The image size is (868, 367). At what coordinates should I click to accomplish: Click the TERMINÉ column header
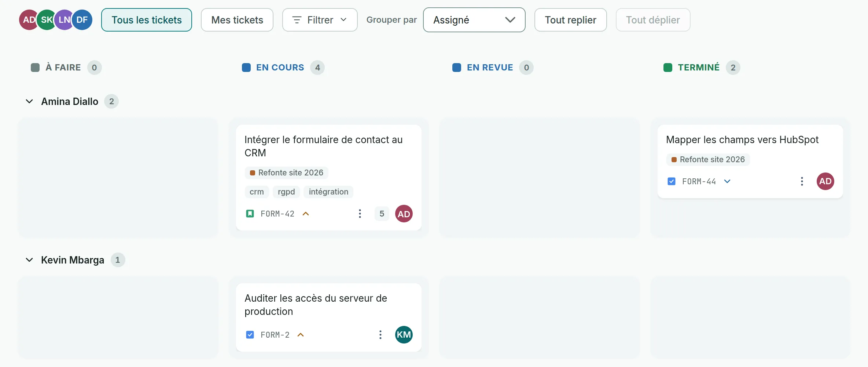point(699,68)
